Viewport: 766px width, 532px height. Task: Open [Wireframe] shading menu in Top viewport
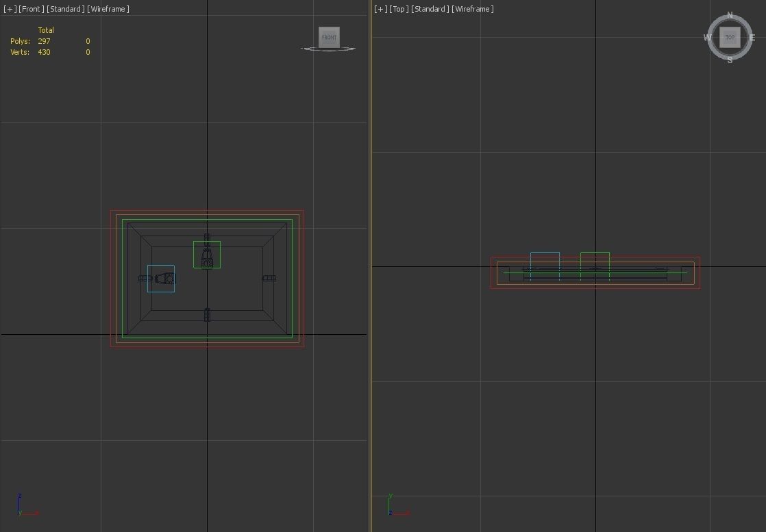pos(472,9)
